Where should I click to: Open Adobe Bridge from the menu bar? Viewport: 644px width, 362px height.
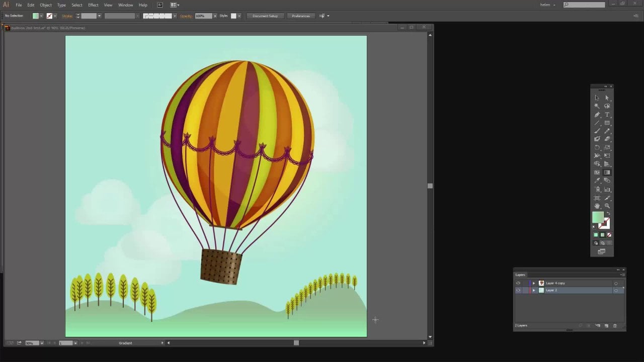pos(160,5)
